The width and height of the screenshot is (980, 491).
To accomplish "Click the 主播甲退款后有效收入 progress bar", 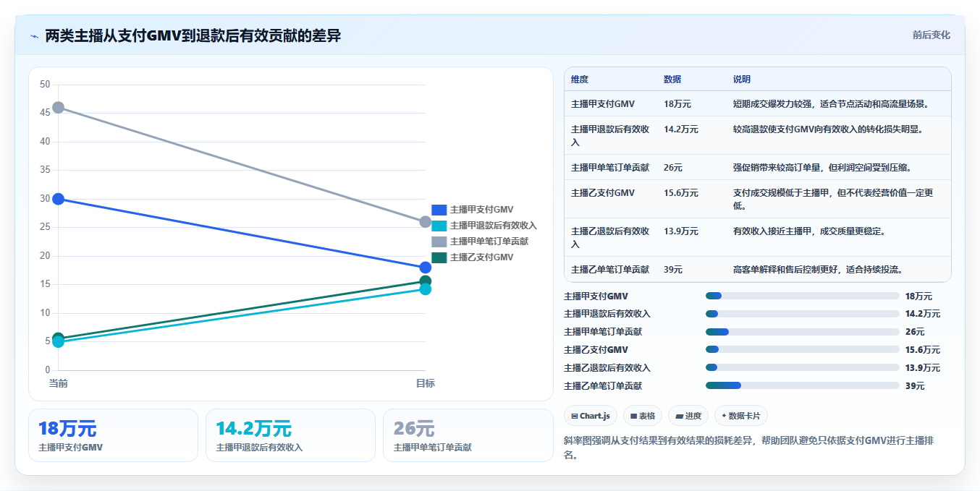I will 803,314.
